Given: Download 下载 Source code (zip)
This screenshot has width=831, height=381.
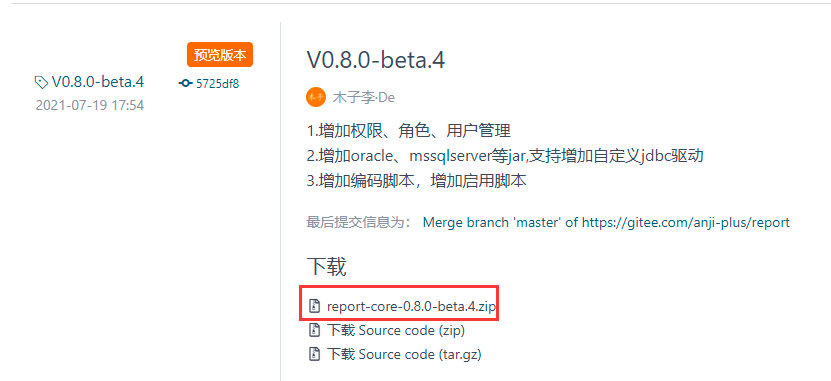Looking at the screenshot, I should point(396,331).
